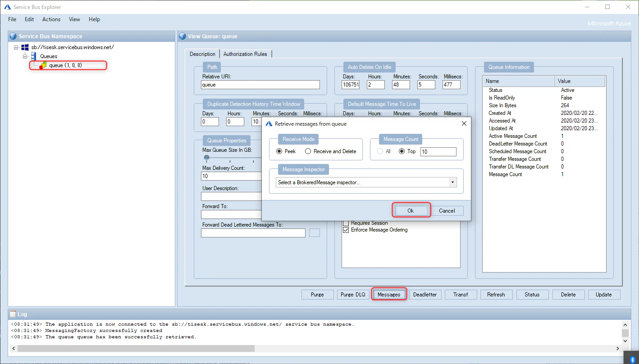The image size is (639, 364).
Task: Select the DeadLetter Message Count row
Action: coord(544,144)
